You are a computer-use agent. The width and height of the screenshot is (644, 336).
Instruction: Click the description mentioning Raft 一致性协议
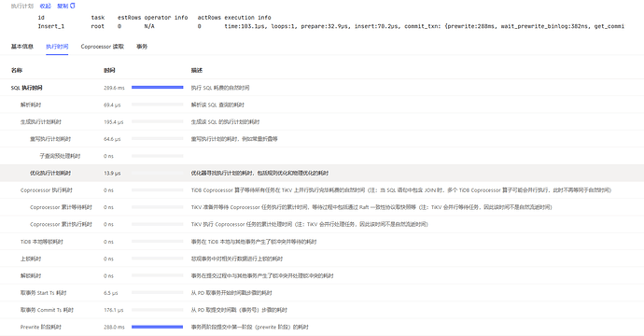[371, 207]
